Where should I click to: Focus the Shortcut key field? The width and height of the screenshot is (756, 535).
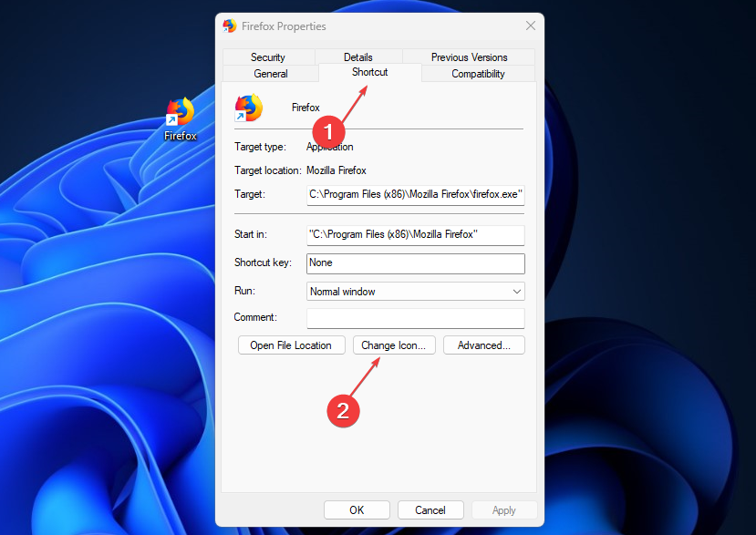[x=416, y=263]
